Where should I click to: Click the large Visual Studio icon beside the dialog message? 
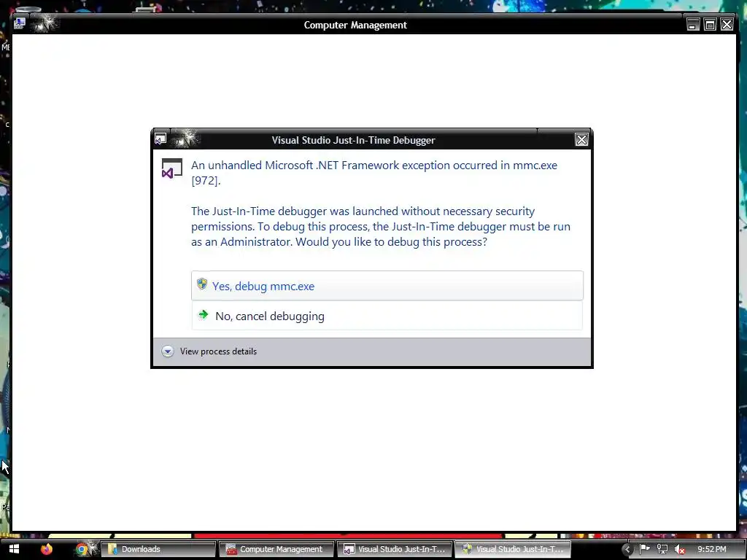(x=171, y=168)
